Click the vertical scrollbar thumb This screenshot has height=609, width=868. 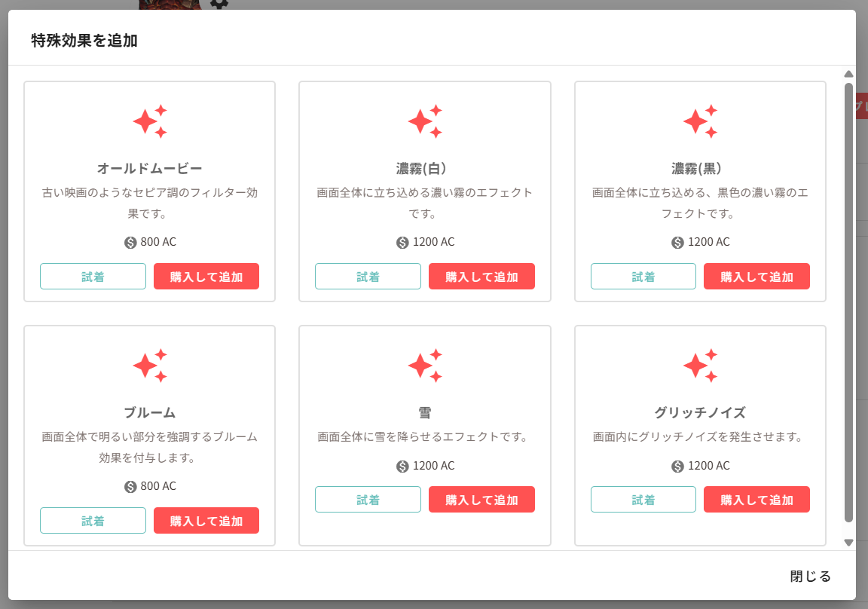848,302
